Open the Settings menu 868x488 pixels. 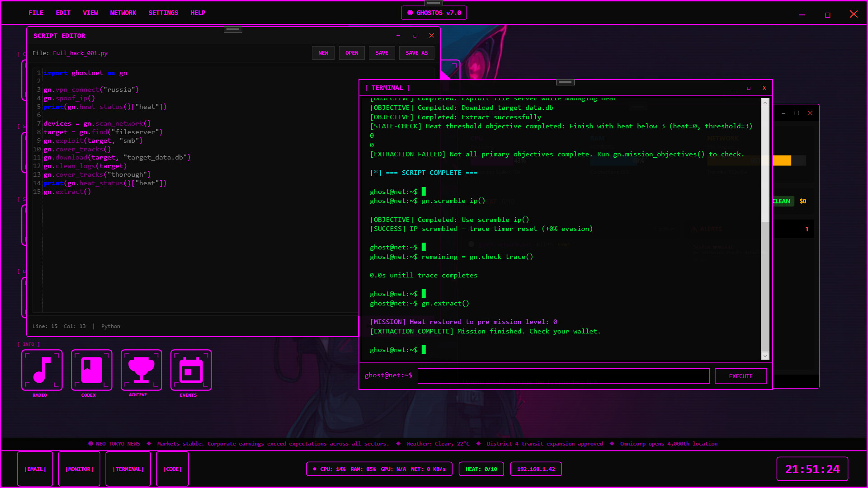(x=163, y=13)
